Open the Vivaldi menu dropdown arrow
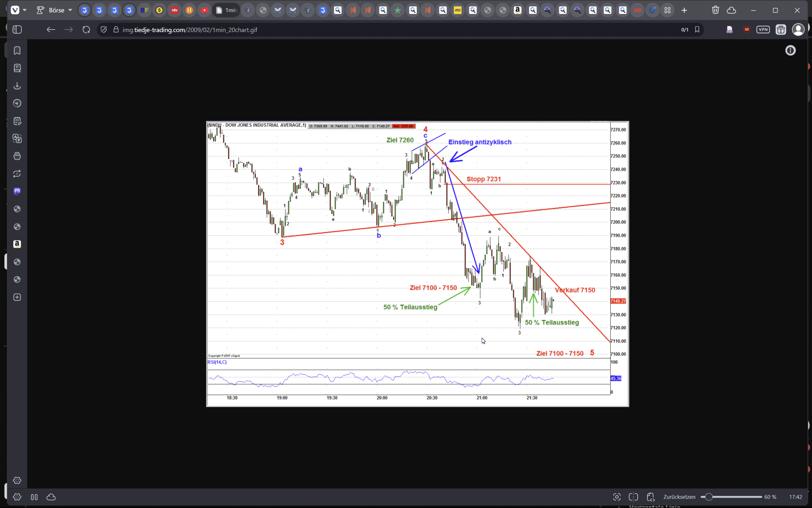Image resolution: width=812 pixels, height=508 pixels. pyautogui.click(x=24, y=10)
